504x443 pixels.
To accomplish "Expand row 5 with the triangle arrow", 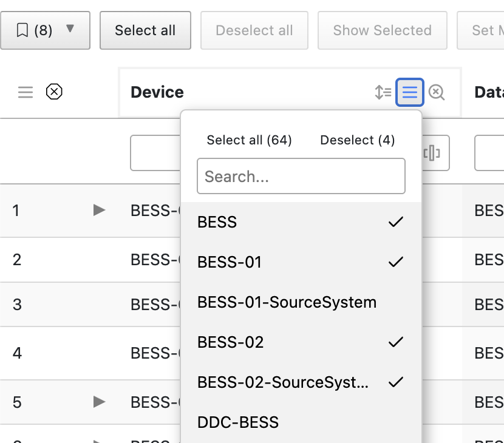I will pyautogui.click(x=99, y=401).
